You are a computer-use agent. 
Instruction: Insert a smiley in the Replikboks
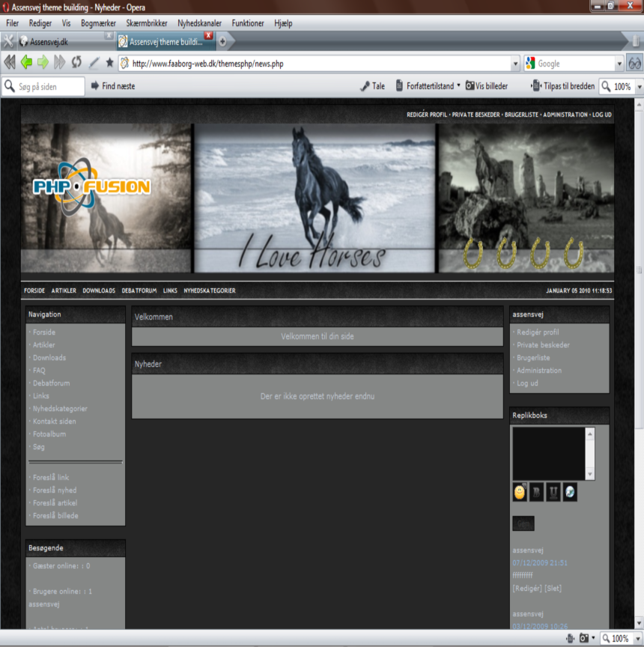coord(520,492)
